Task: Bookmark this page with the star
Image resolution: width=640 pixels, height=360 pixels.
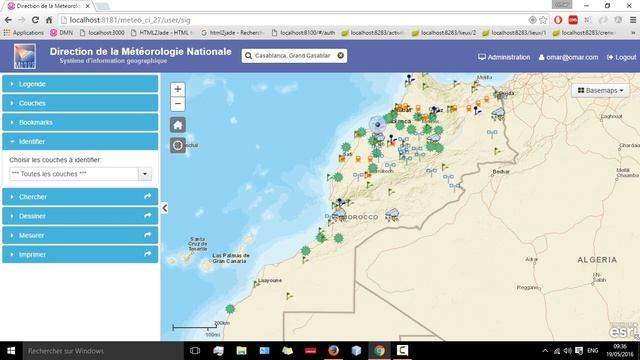Action: 543,20
